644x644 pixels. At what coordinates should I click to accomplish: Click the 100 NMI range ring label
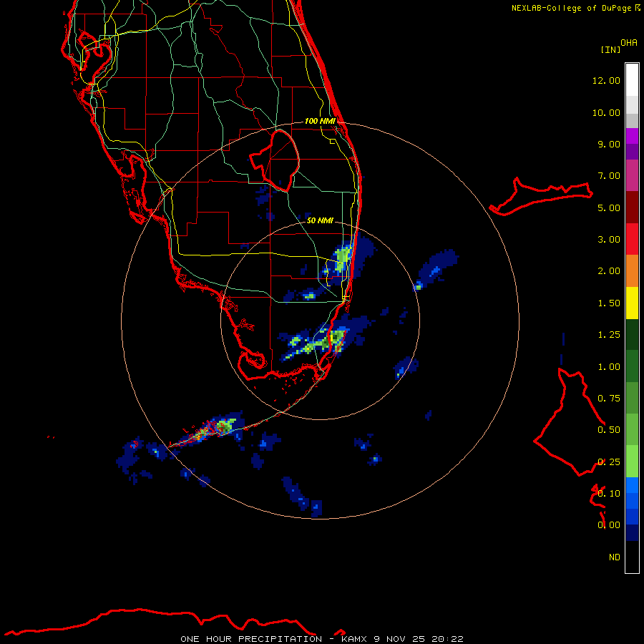point(320,121)
